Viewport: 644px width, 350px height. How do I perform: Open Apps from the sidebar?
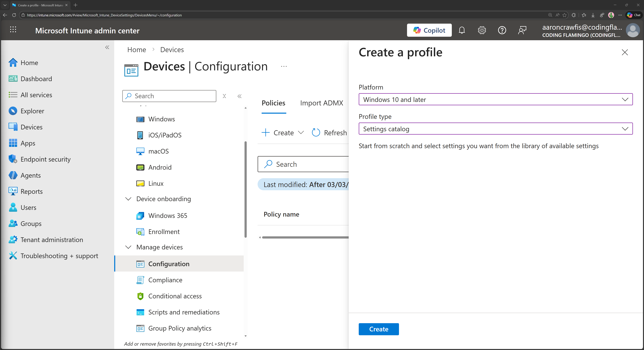(x=28, y=143)
